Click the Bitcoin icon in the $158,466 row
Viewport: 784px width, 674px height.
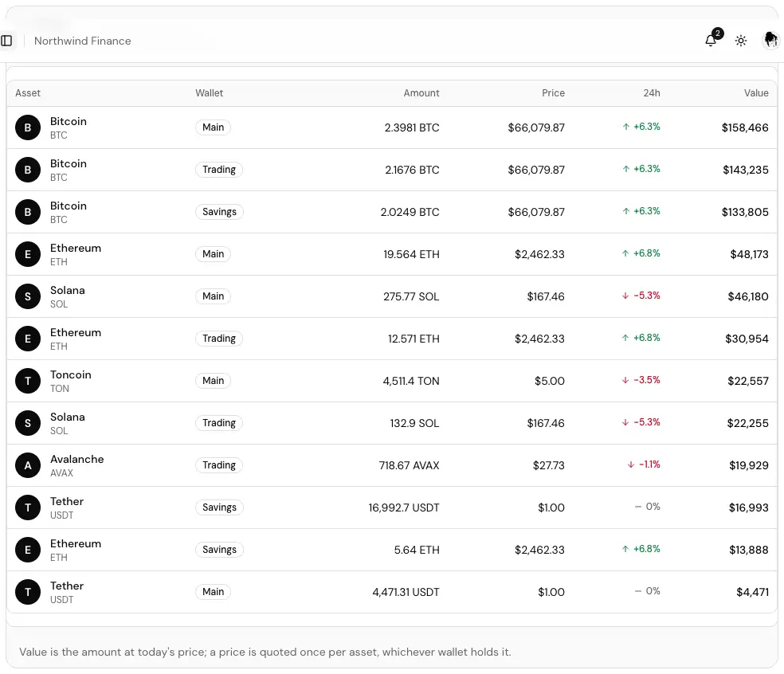coord(28,127)
